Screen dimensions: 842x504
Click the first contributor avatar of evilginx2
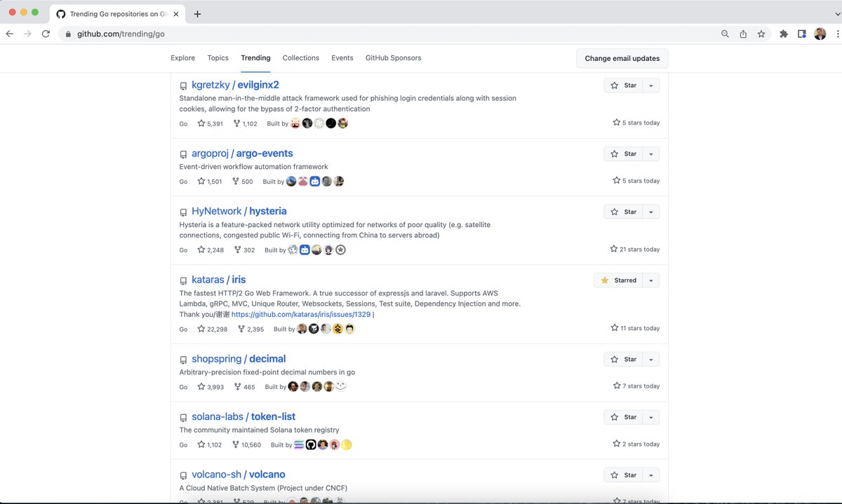295,123
